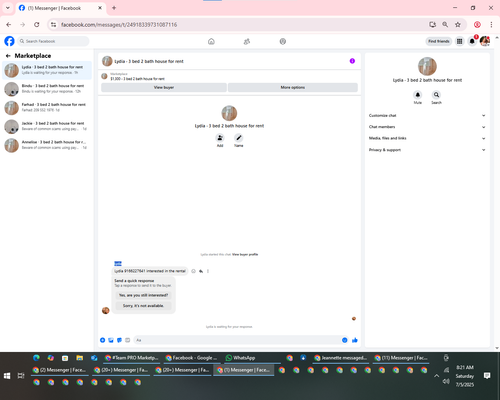Expand the Customize chat section
Image resolution: width=500 pixels, height=400 pixels.
427,115
